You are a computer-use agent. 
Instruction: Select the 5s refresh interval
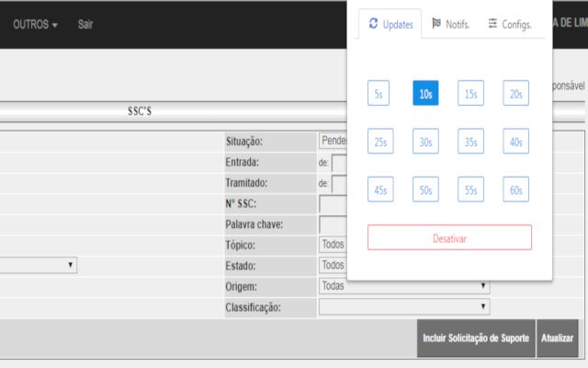379,93
